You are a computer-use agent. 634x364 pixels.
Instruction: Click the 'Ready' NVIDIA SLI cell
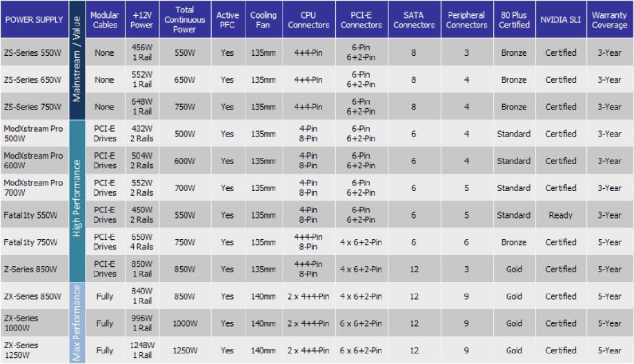point(561,215)
